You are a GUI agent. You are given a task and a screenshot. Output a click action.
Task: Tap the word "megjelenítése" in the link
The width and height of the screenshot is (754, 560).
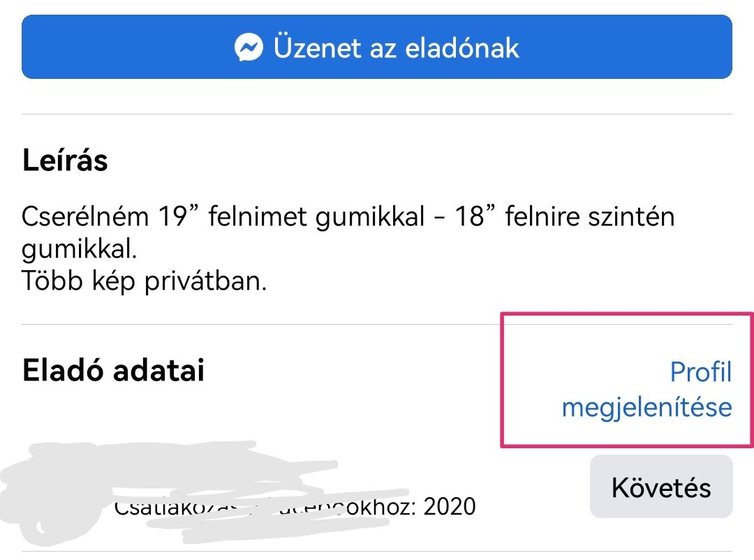(646, 407)
